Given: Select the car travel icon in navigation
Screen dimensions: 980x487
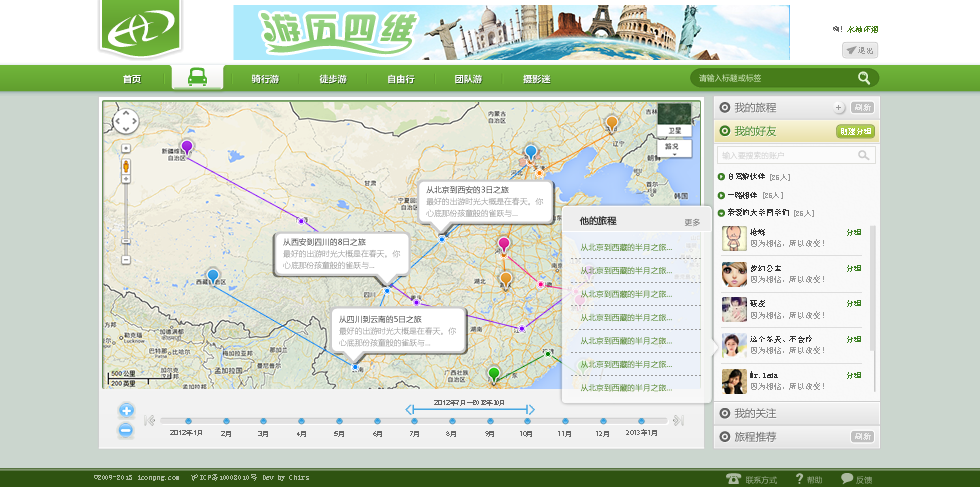Looking at the screenshot, I should pos(197,78).
